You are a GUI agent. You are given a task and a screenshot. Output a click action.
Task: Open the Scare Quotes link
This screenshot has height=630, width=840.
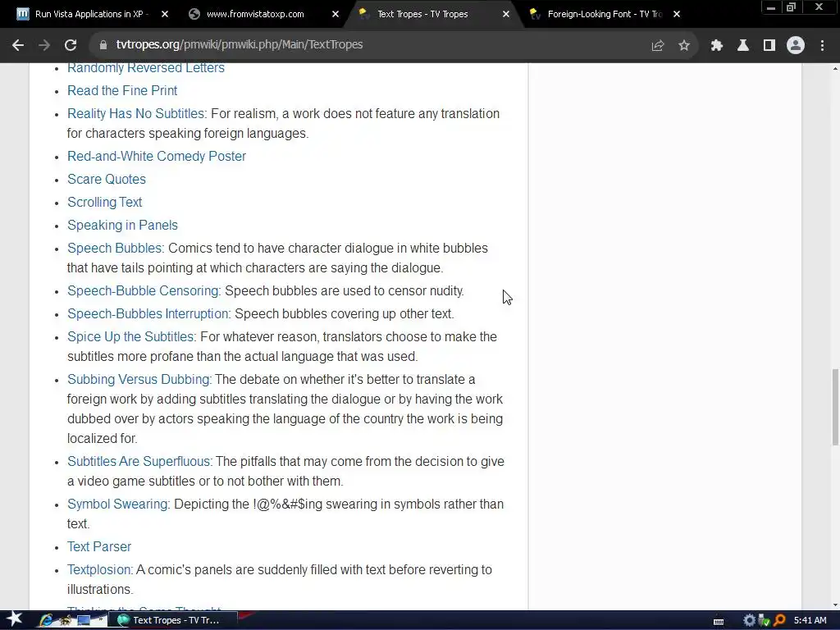[107, 180]
